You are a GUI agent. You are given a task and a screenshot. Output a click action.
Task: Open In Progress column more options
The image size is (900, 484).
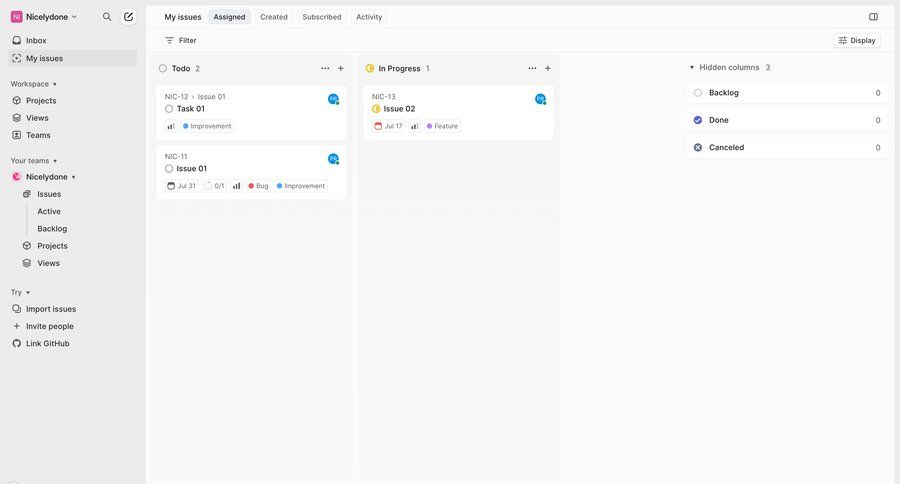tap(532, 68)
